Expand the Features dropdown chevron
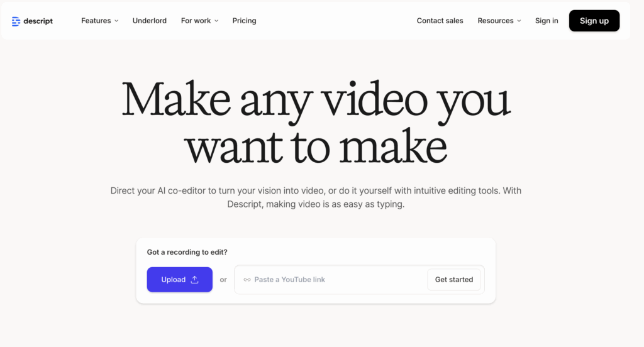This screenshot has width=644, height=347. pyautogui.click(x=116, y=21)
